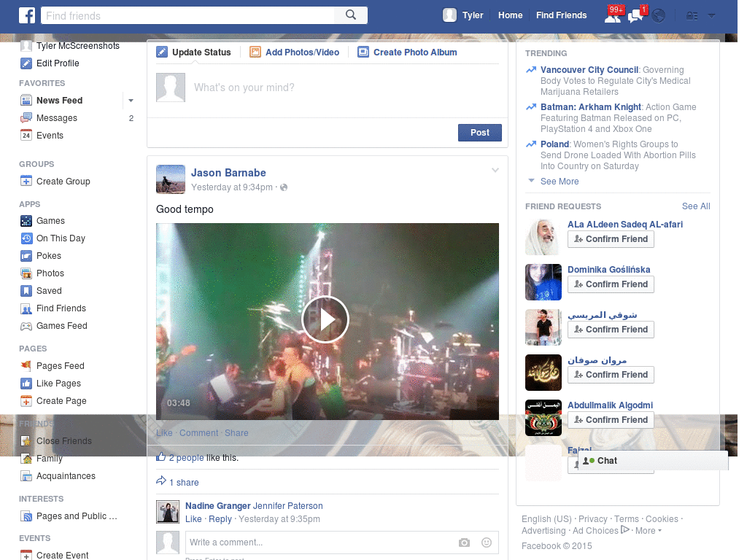Click the Create Group plus icon
Screen dimensions: 747x560
[x=26, y=182]
